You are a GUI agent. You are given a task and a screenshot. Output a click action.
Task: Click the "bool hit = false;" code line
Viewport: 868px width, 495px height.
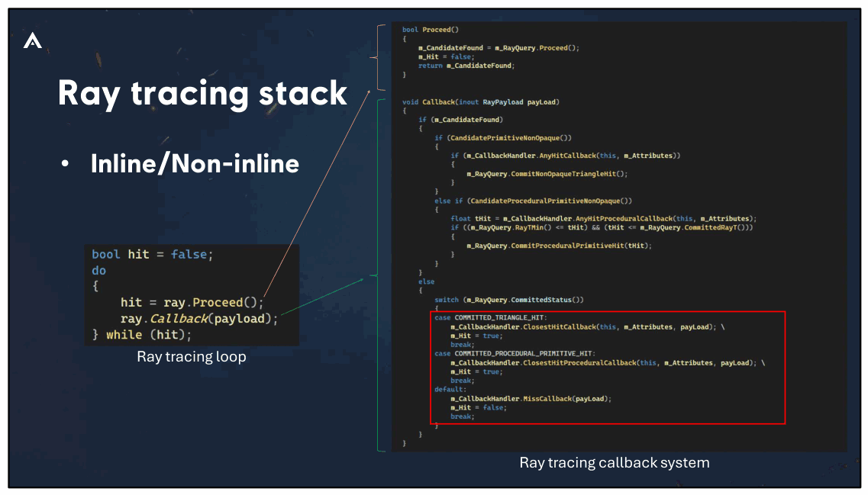[x=152, y=255]
